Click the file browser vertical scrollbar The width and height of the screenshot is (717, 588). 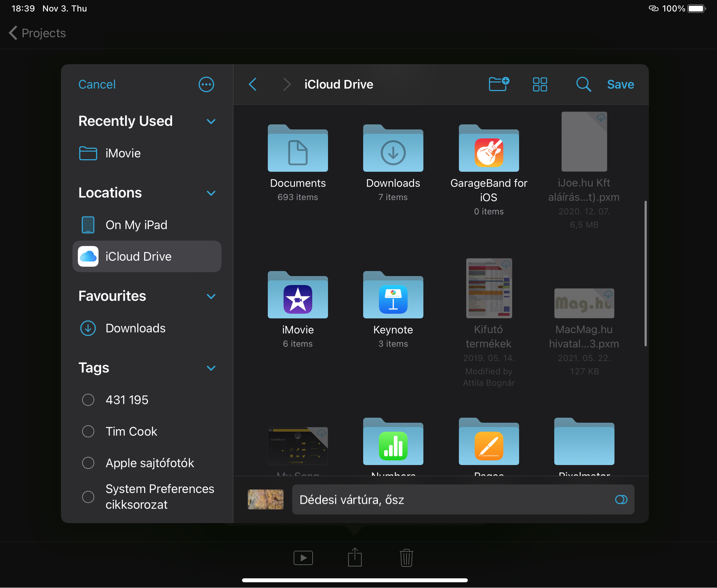point(645,273)
